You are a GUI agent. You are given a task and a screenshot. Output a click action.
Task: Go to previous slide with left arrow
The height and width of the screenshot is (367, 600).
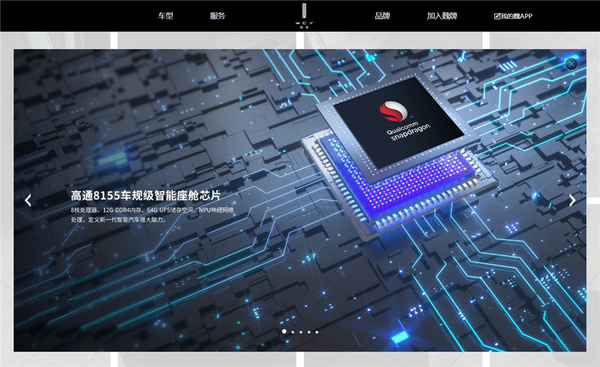pyautogui.click(x=28, y=200)
